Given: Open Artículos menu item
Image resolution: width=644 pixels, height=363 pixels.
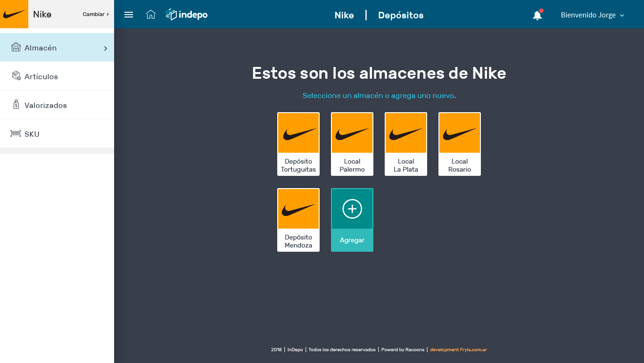Looking at the screenshot, I should [x=57, y=76].
